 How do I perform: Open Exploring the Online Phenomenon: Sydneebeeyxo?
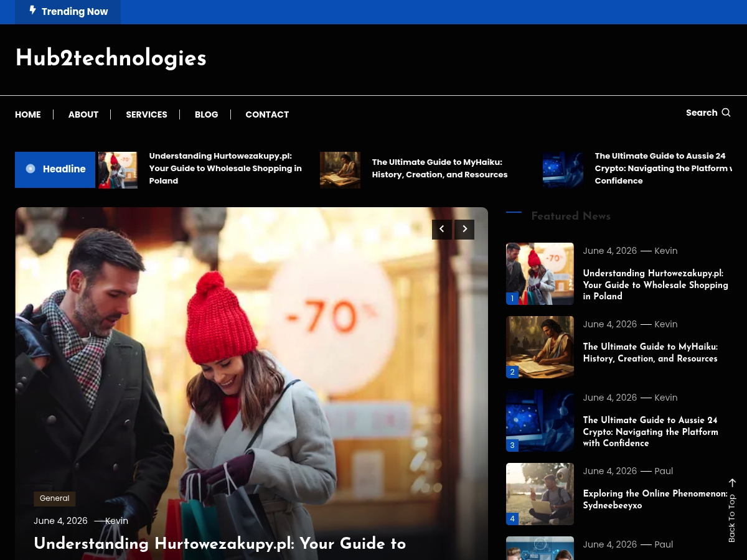655,500
